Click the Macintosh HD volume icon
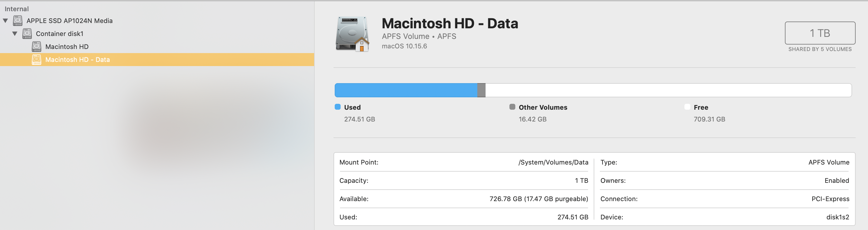Image resolution: width=868 pixels, height=230 pixels. point(37,47)
